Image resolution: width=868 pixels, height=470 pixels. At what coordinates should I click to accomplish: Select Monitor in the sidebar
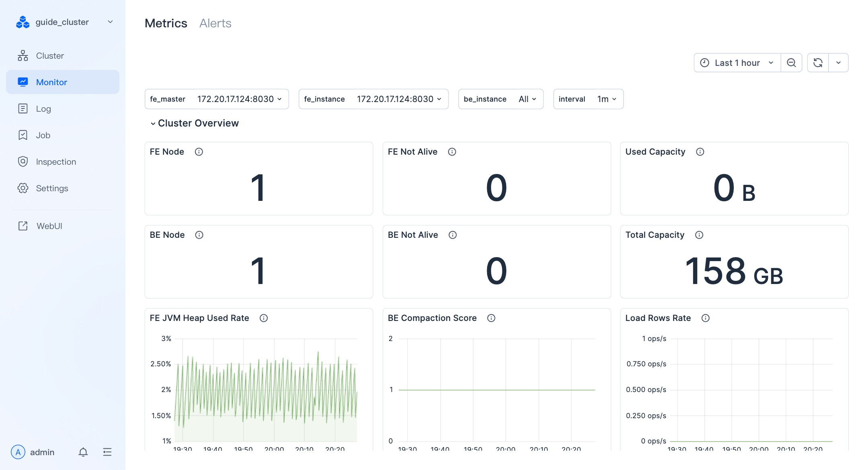coord(63,82)
